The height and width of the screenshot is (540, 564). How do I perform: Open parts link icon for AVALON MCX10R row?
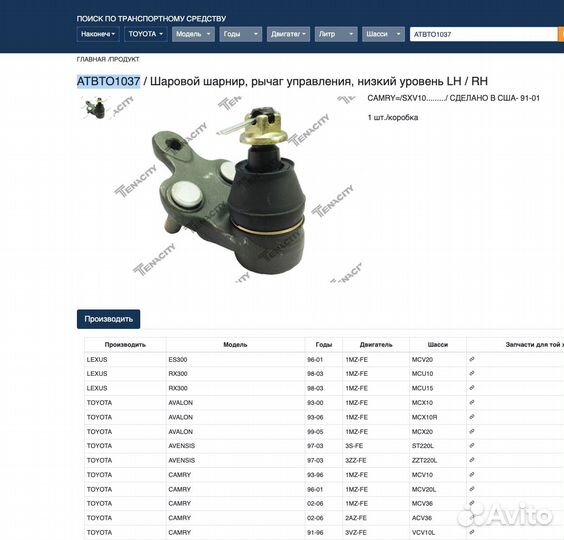472,417
